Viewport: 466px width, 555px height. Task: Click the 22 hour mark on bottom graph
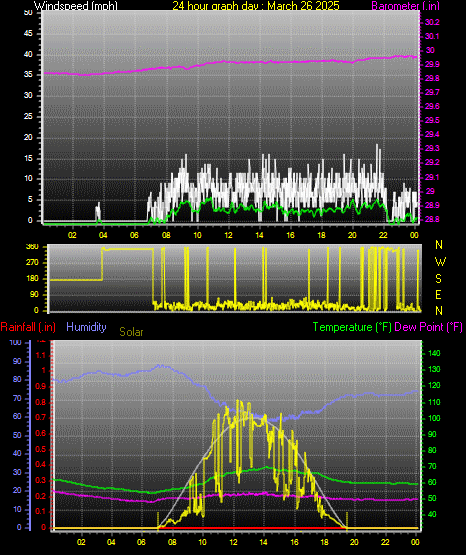click(x=385, y=542)
